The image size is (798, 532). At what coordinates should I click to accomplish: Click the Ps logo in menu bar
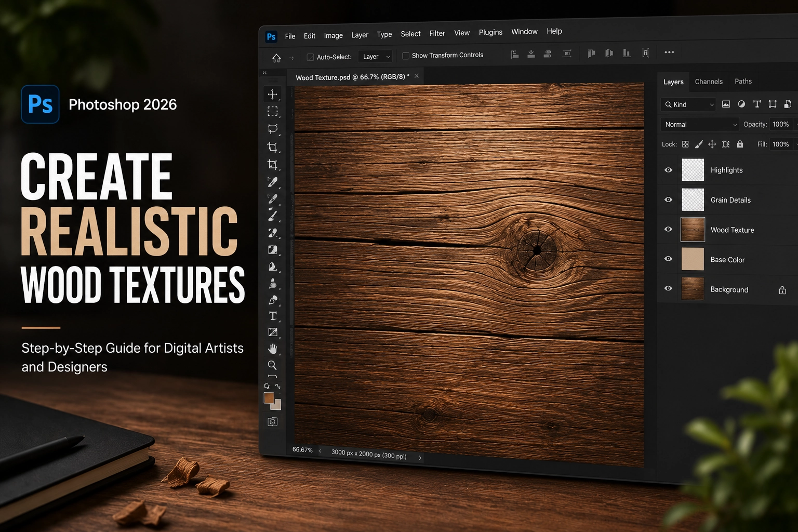click(x=271, y=37)
